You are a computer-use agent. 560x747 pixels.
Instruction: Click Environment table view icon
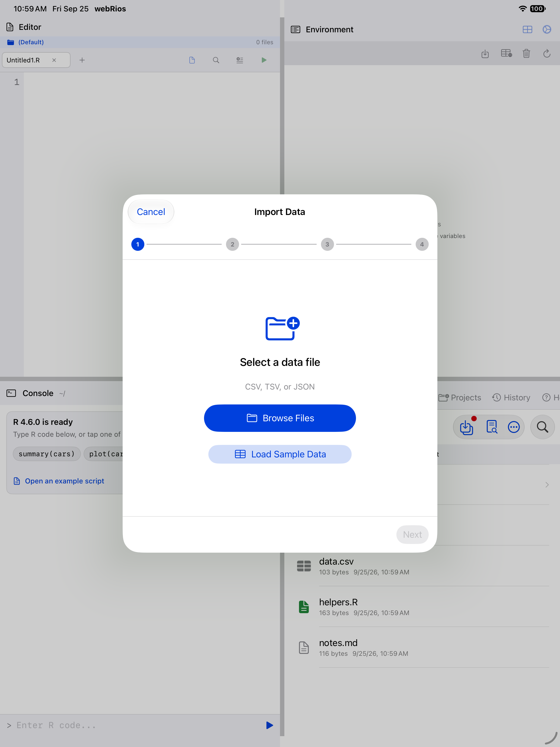[x=506, y=53]
